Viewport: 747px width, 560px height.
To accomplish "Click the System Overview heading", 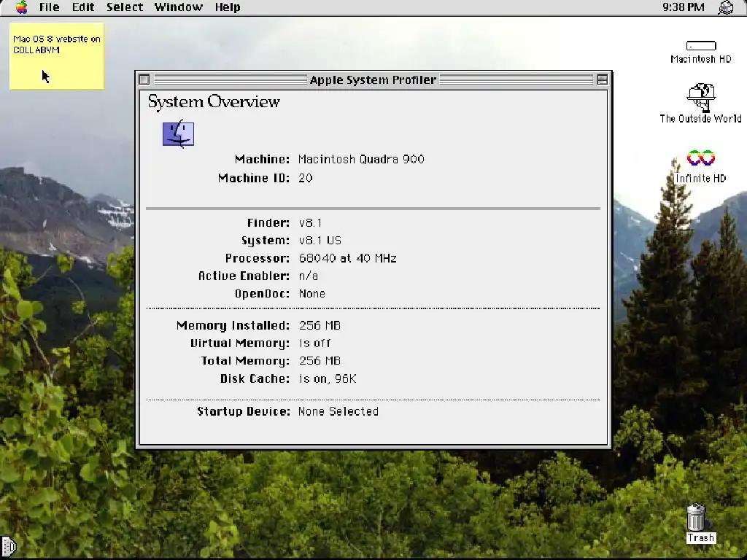I will 214,101.
